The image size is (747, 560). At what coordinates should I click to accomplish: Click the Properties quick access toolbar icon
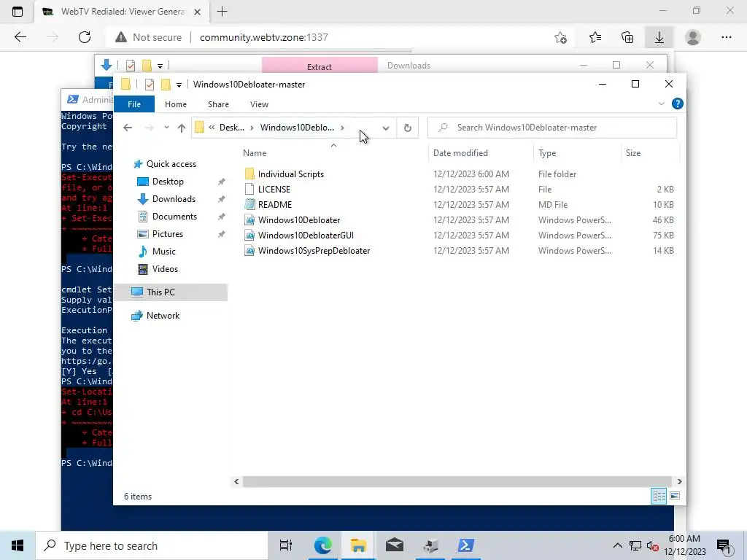point(149,85)
